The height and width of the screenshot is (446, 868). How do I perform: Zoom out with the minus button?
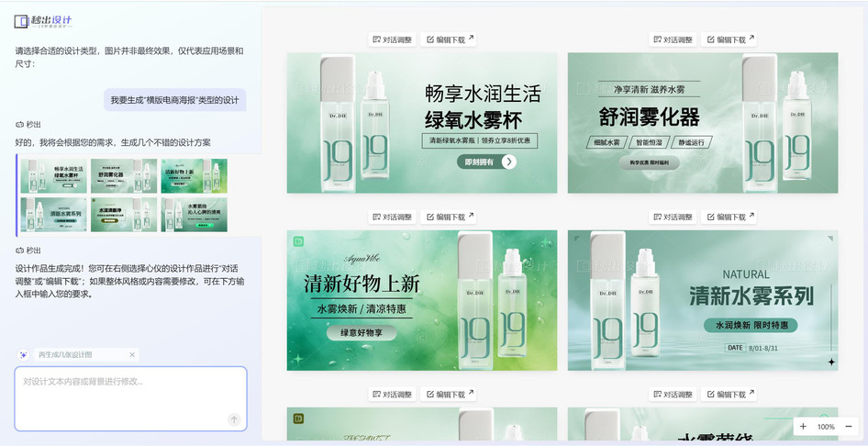click(x=848, y=426)
